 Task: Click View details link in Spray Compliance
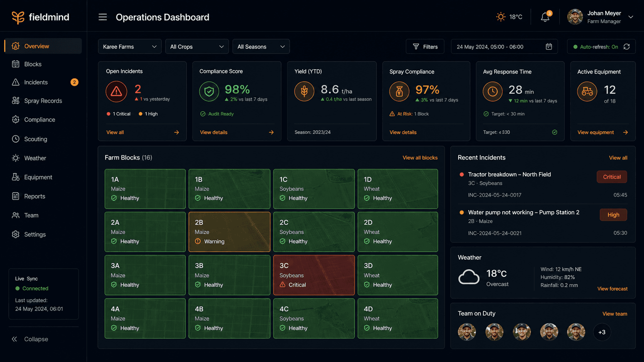(x=403, y=132)
